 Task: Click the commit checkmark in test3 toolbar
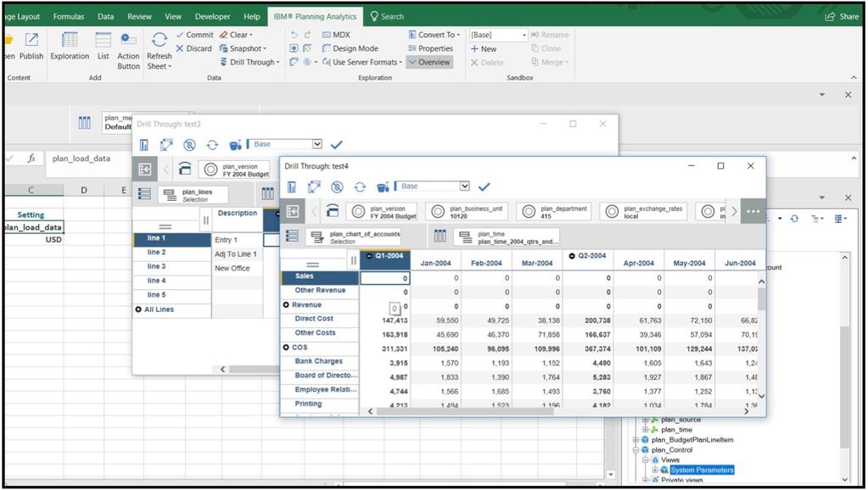[x=337, y=145]
